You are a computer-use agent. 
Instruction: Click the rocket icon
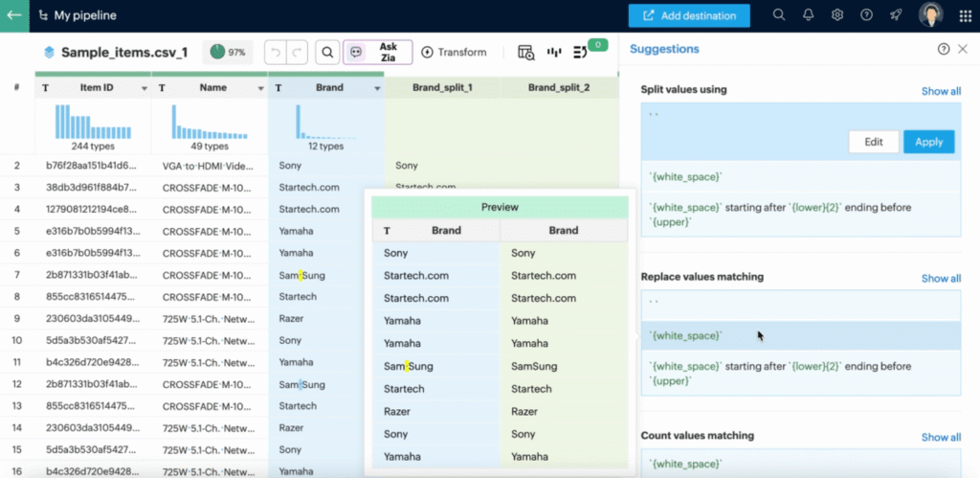click(x=896, y=15)
